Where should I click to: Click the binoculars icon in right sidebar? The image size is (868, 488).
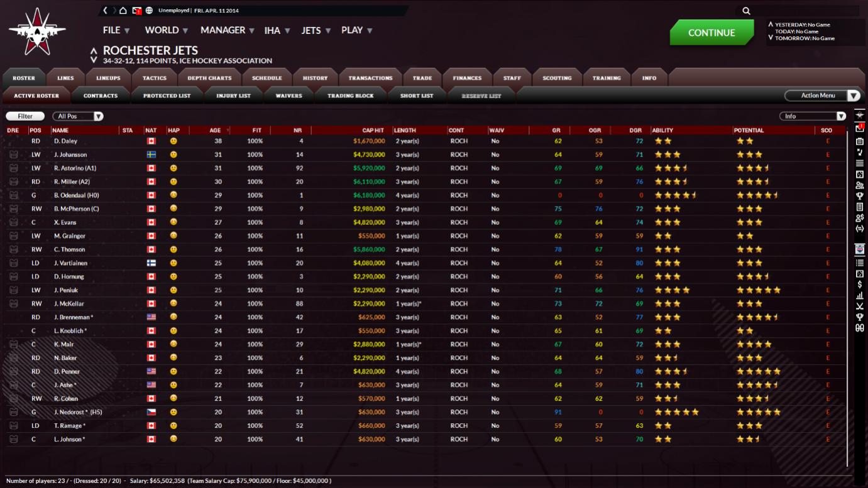coord(859,327)
